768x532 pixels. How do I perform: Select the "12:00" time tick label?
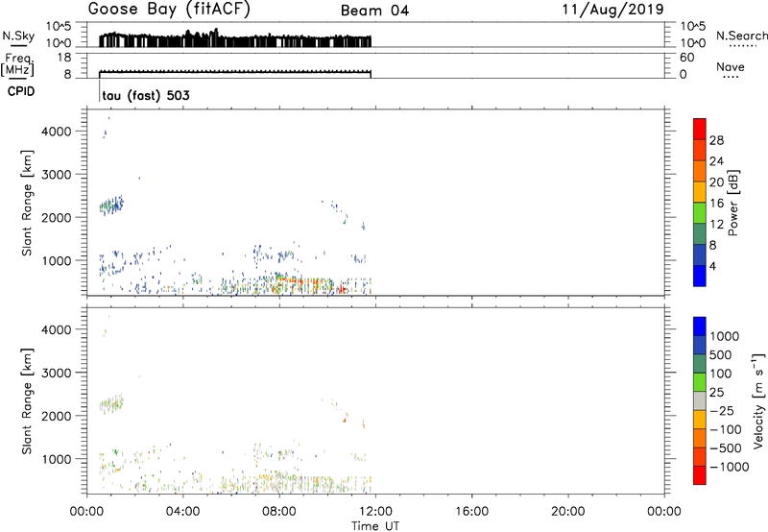tap(375, 512)
